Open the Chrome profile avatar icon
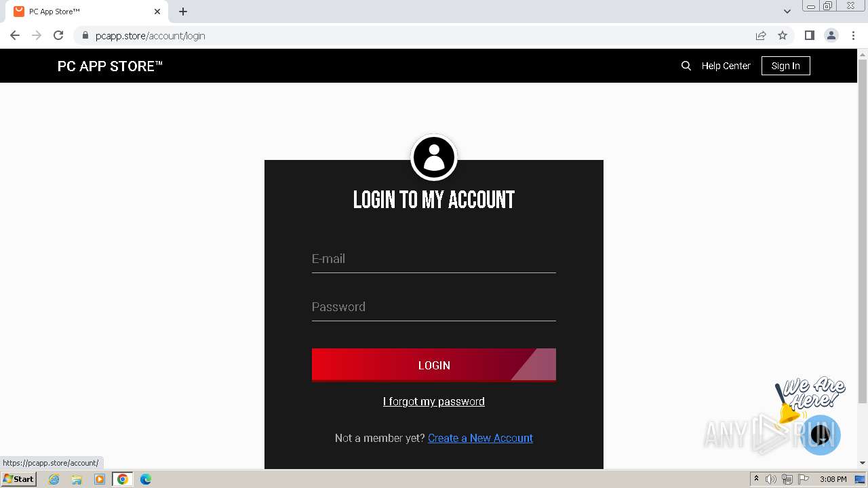 [x=831, y=35]
